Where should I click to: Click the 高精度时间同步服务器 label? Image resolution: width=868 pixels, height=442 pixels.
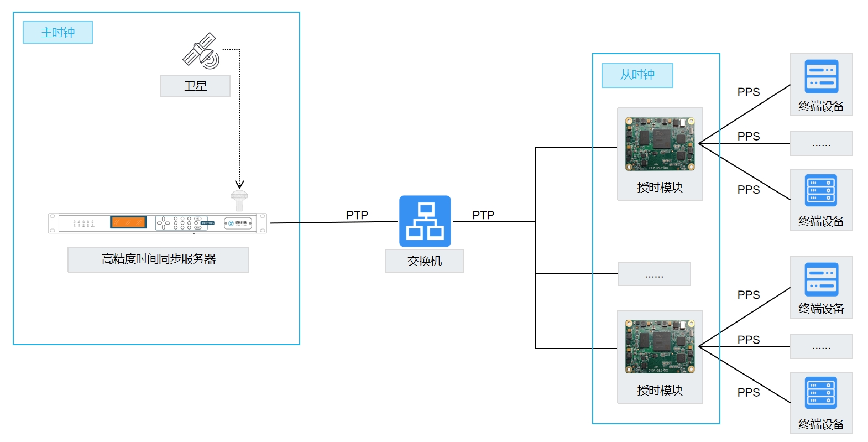158,259
